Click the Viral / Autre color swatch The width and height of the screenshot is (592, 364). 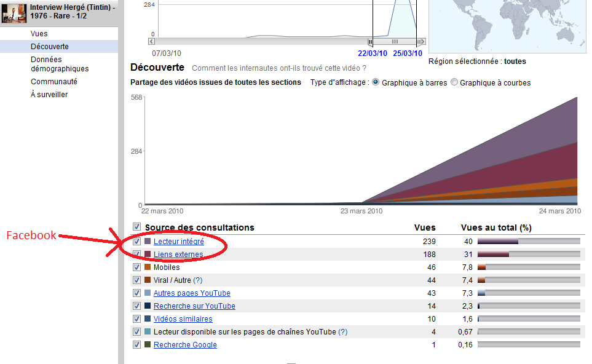[x=148, y=280]
